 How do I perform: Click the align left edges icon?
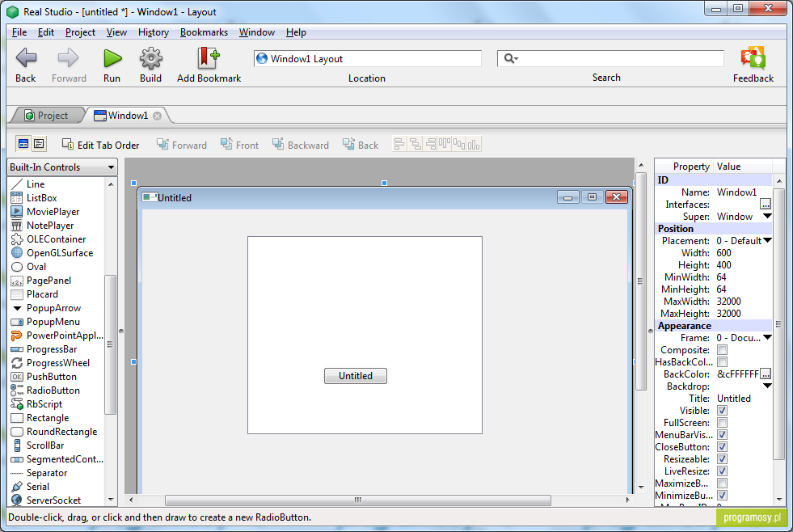(x=399, y=145)
